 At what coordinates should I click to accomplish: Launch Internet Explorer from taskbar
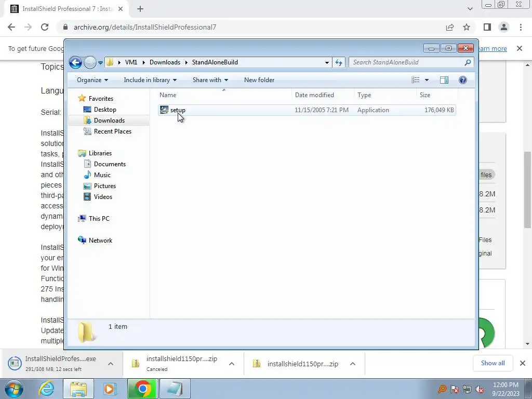(46, 389)
